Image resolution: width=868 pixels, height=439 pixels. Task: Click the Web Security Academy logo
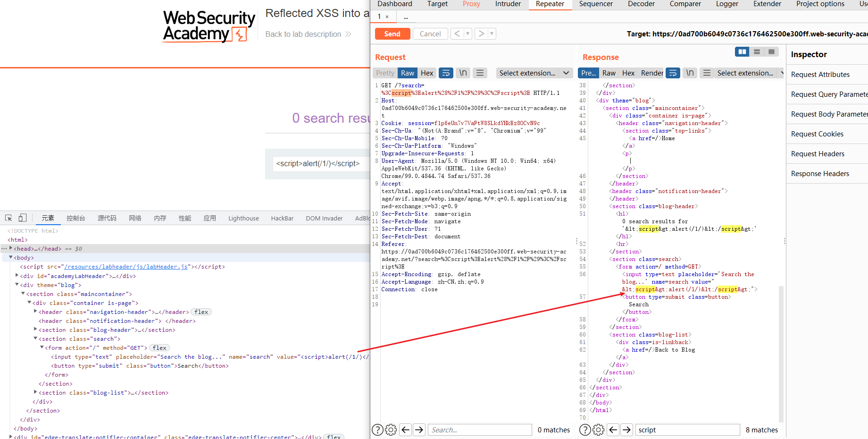click(x=209, y=26)
